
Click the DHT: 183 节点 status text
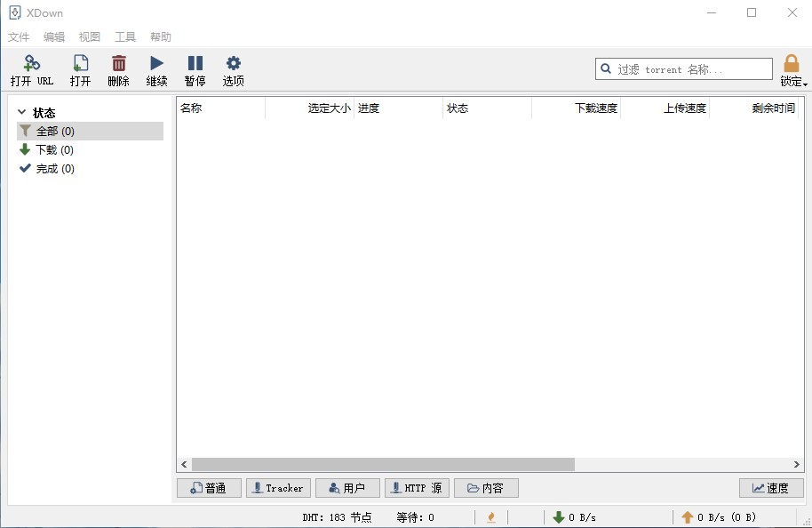(x=337, y=517)
